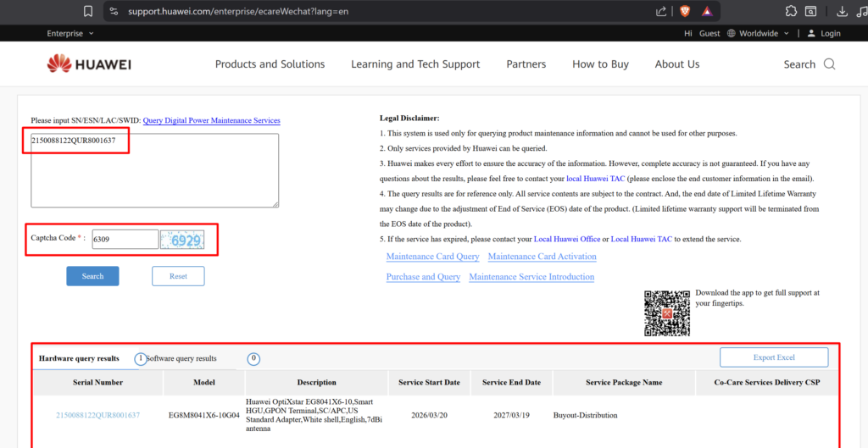Click the search magnifier icon in header
The width and height of the screenshot is (868, 448).
(829, 64)
